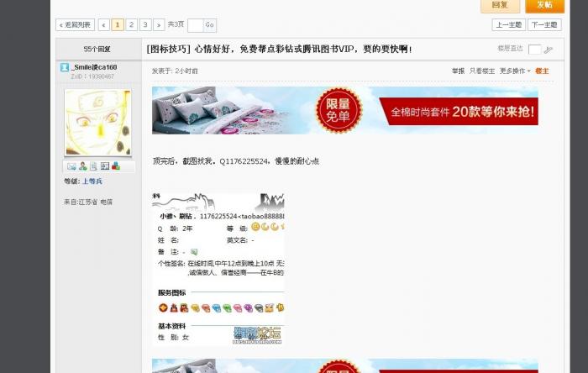
Task: Click the second bedding ad banner at the bottom
Action: [x=345, y=366]
